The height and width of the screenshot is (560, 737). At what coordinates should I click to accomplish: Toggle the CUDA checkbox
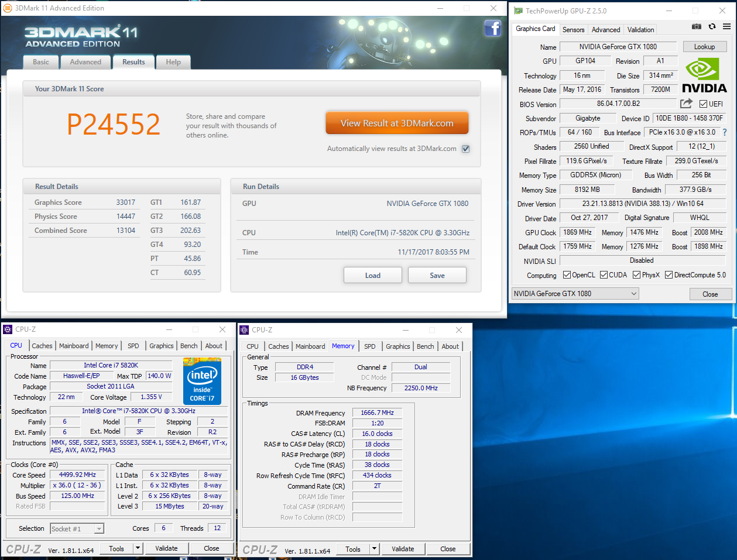(604, 275)
